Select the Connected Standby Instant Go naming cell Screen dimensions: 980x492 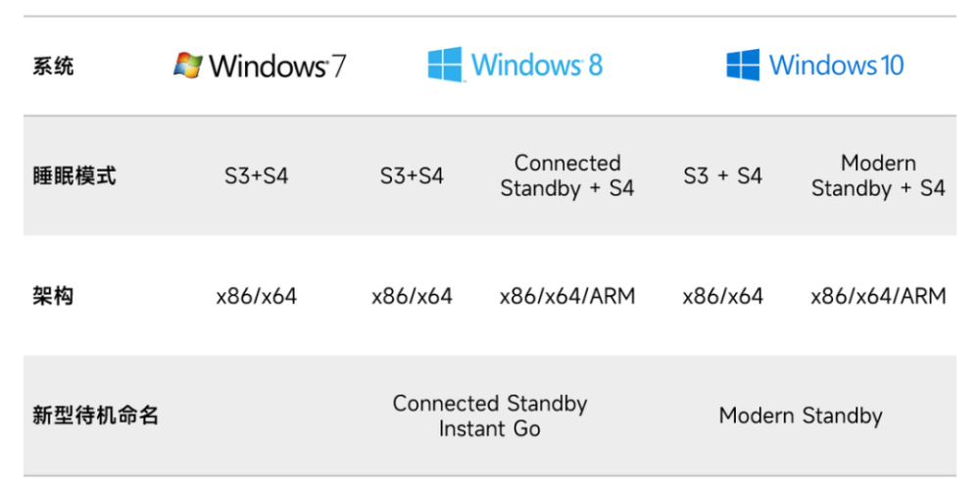tap(490, 416)
